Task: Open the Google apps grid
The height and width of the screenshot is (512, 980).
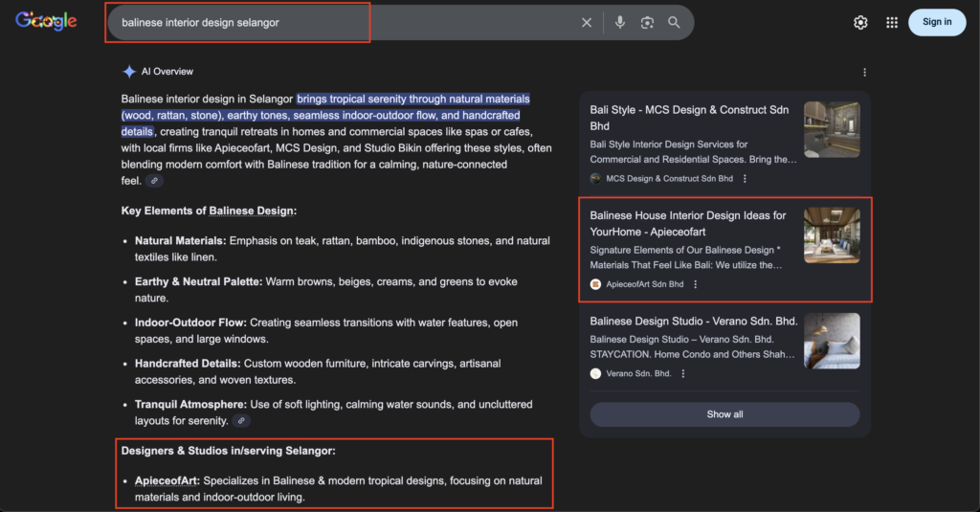Action: pyautogui.click(x=892, y=23)
